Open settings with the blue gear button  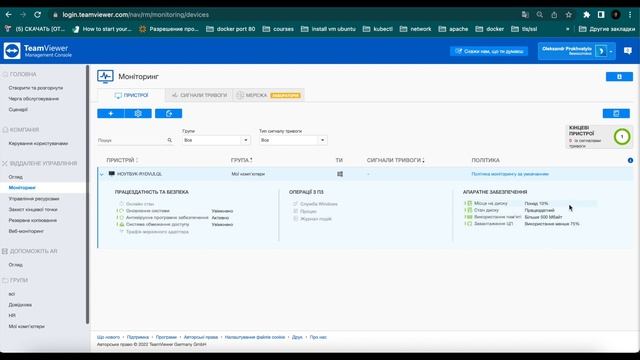coord(138,113)
